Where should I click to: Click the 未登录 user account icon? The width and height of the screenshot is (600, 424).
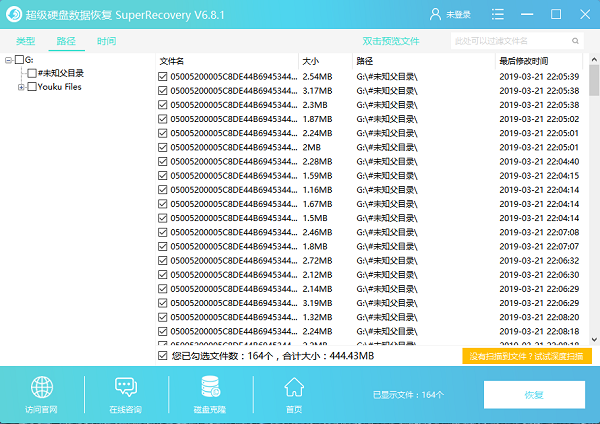[x=435, y=14]
